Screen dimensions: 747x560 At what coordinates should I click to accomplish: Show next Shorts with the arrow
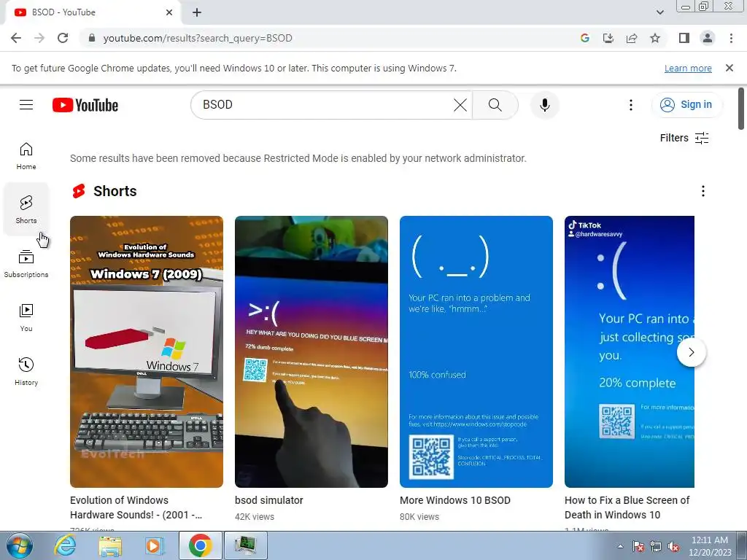click(692, 352)
